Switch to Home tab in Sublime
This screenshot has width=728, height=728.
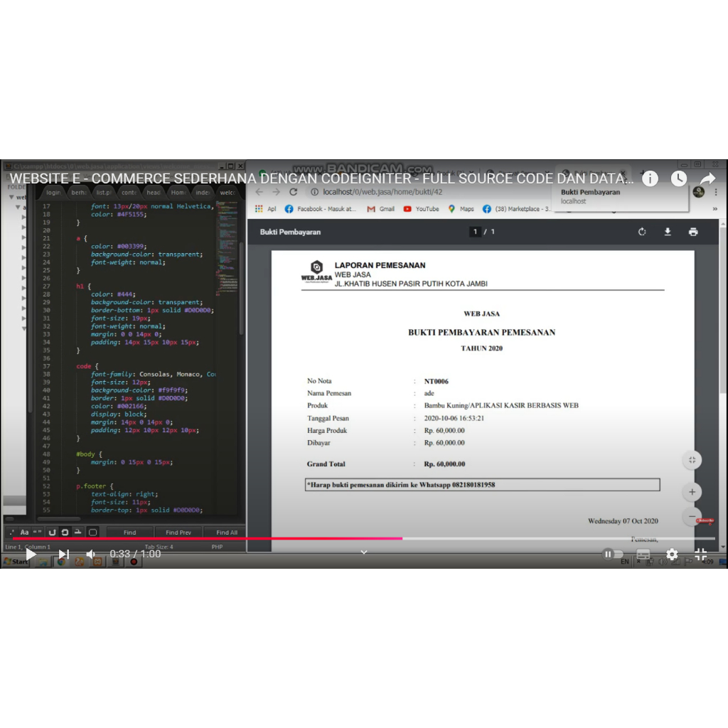point(178,192)
